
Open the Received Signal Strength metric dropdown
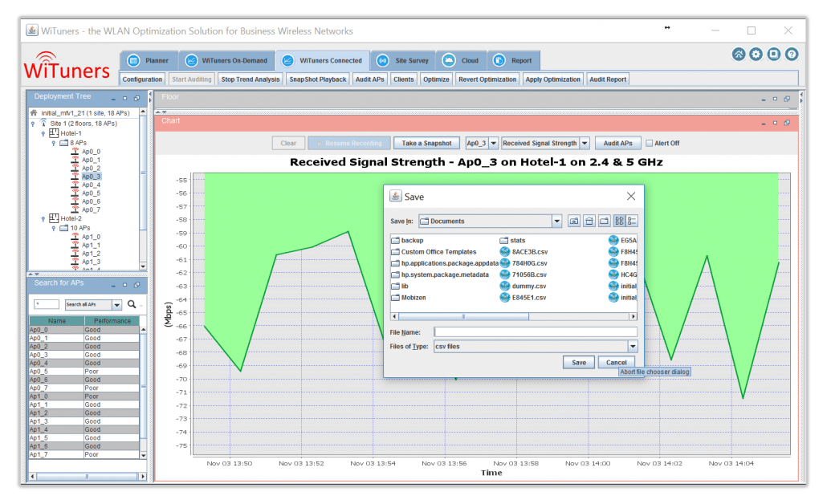pyautogui.click(x=585, y=144)
